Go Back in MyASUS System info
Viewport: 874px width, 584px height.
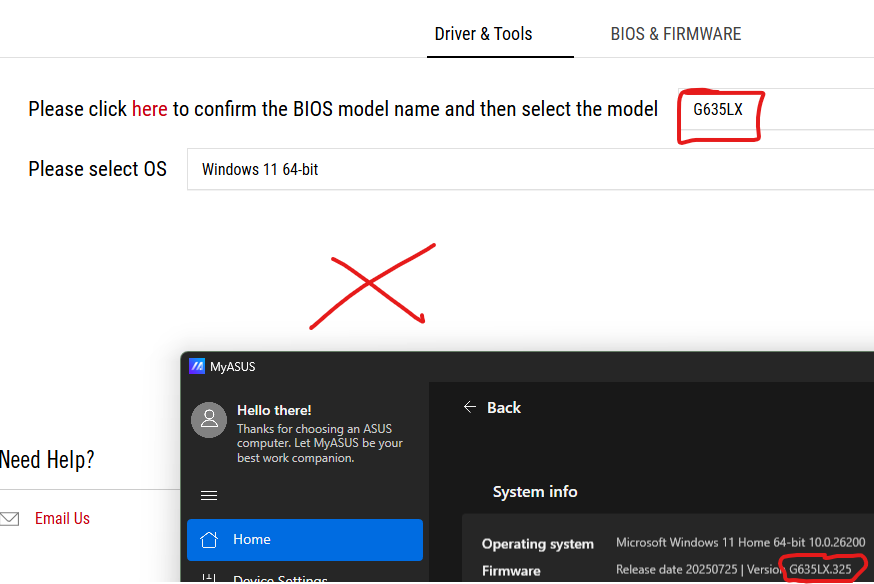coord(492,407)
